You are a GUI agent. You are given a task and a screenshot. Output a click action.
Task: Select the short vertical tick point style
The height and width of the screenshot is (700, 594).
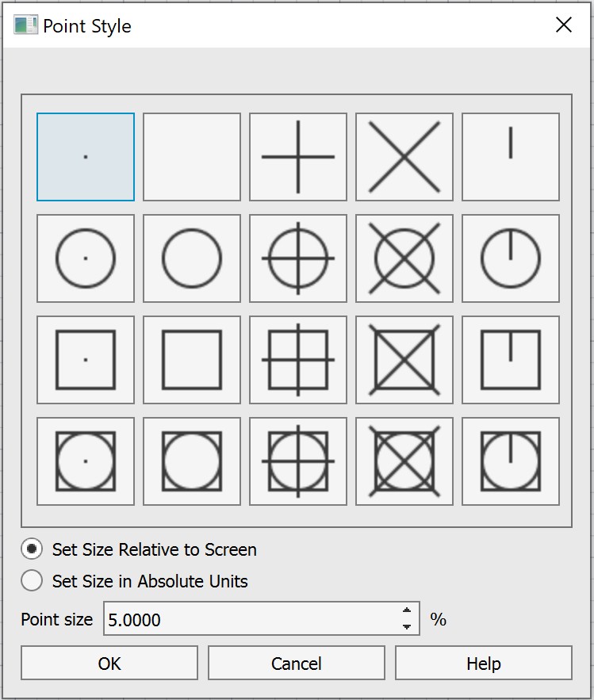click(511, 157)
